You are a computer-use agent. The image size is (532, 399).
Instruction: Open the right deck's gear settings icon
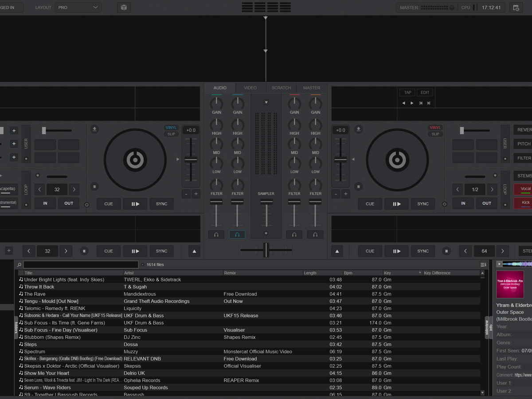(x=445, y=205)
